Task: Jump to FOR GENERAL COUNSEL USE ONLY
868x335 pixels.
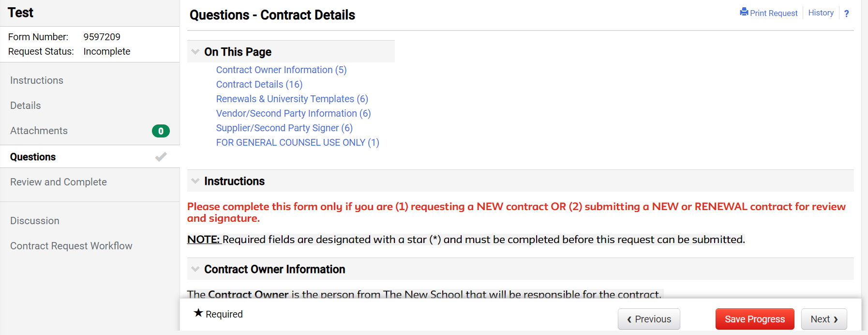Action: (298, 142)
